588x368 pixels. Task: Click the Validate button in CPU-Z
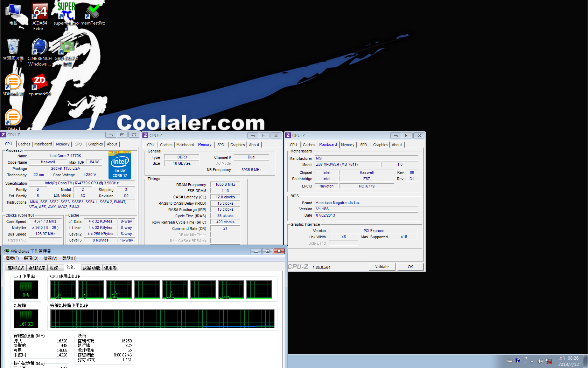click(382, 267)
